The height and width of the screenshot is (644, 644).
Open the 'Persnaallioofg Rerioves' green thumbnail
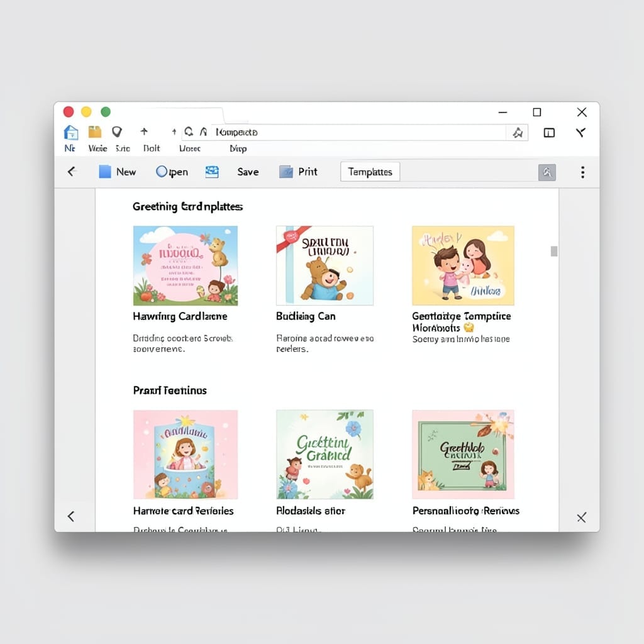tap(463, 454)
